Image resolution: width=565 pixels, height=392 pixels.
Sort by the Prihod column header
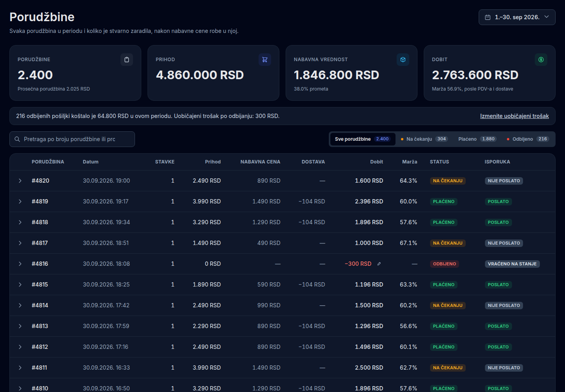point(213,162)
